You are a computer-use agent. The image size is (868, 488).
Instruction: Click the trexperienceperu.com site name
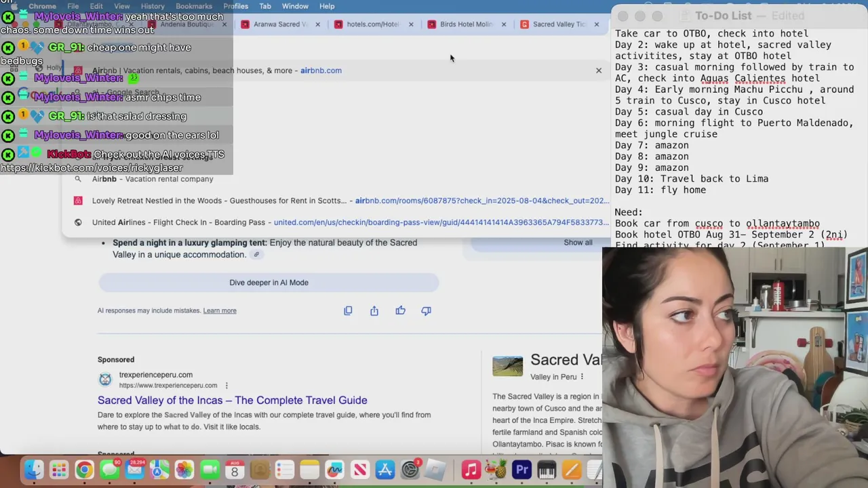click(156, 375)
